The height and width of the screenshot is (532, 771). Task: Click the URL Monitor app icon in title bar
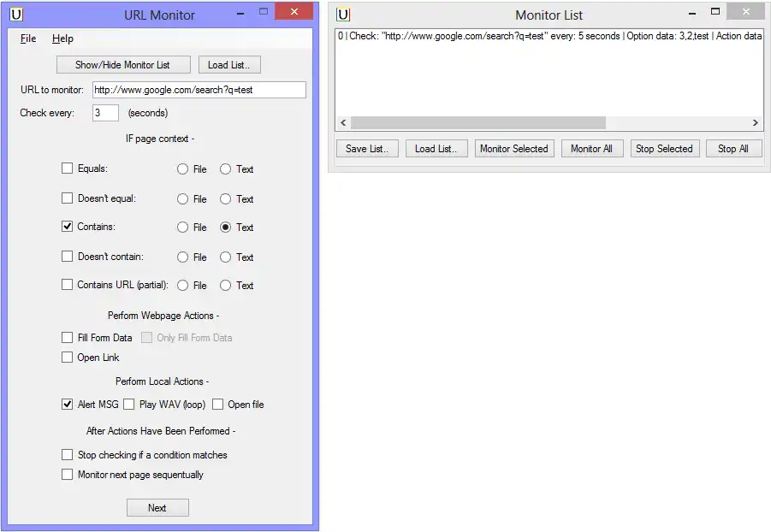click(x=16, y=15)
